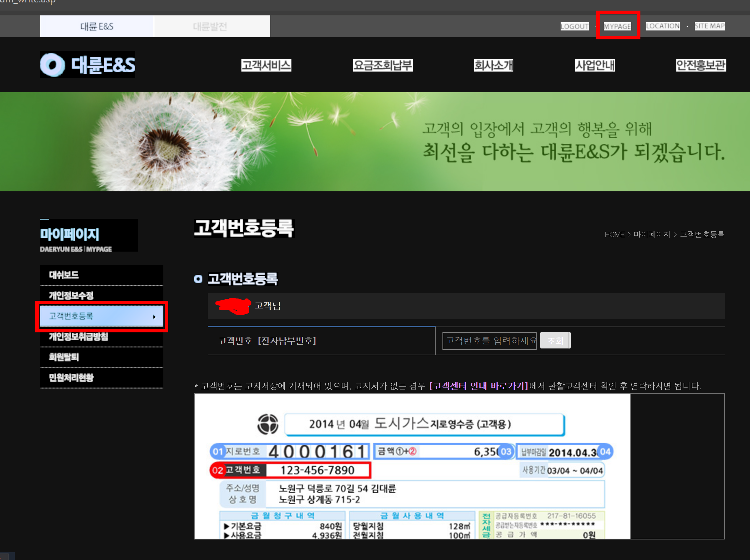Switch to the 대륜E&S tab
Image resolution: width=750 pixels, height=560 pixels.
click(x=97, y=26)
